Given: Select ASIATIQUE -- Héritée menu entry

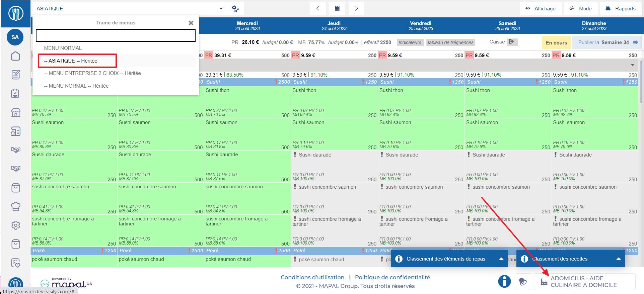Looking at the screenshot, I should click(x=116, y=61).
